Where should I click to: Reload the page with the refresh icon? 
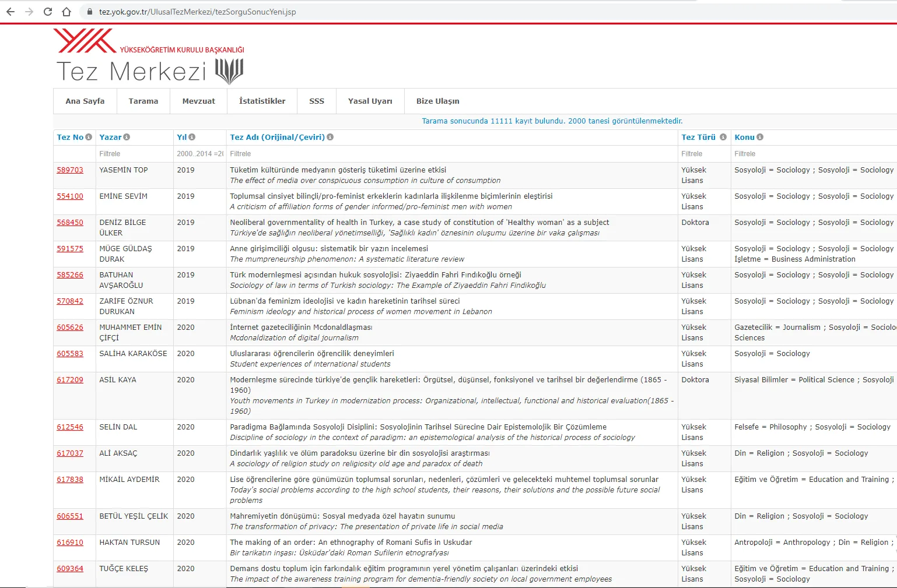(48, 12)
